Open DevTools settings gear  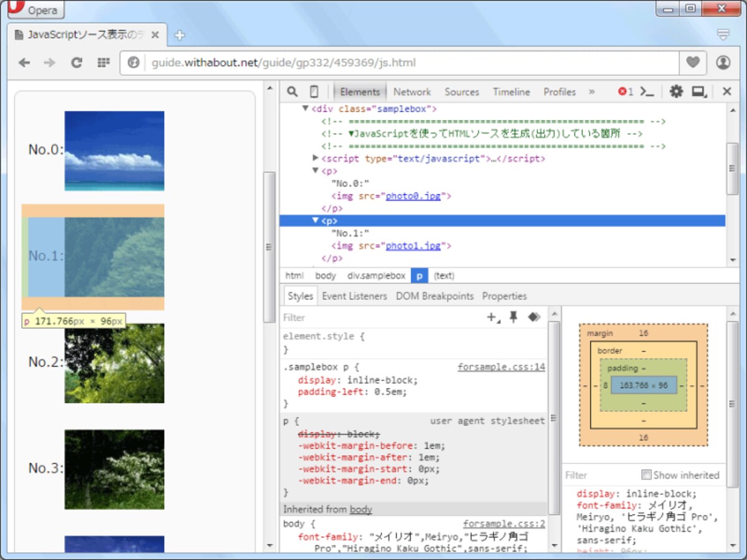[676, 91]
